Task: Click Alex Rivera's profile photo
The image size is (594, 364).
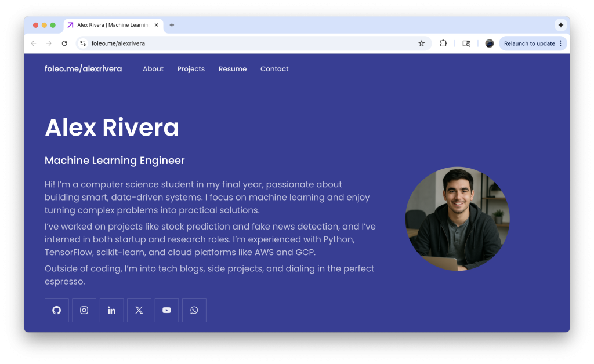Action: pyautogui.click(x=457, y=219)
